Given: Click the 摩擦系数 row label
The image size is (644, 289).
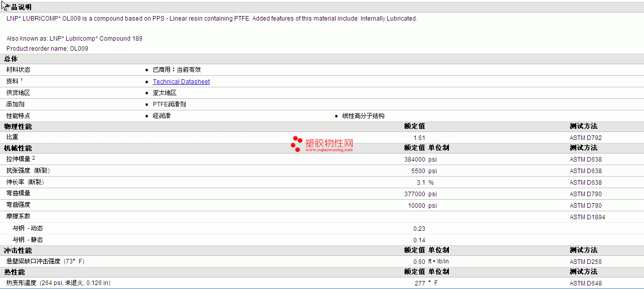Looking at the screenshot, I should [18, 216].
